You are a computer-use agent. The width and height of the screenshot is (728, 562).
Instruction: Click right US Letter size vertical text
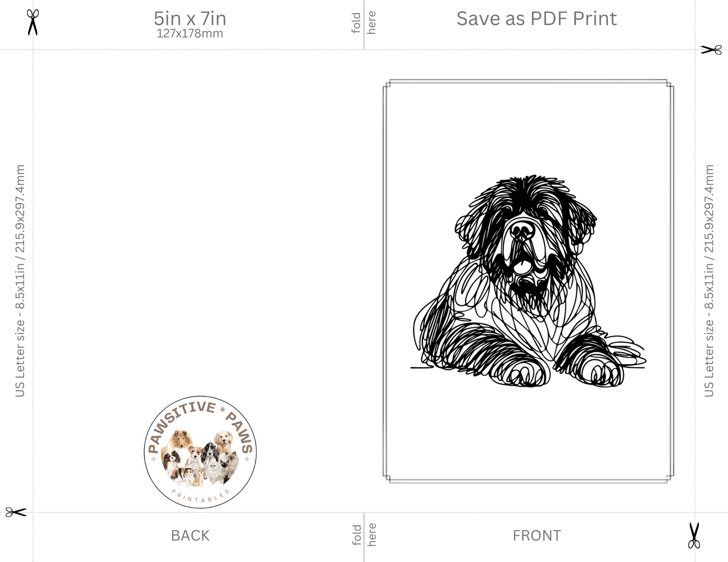[x=709, y=281]
